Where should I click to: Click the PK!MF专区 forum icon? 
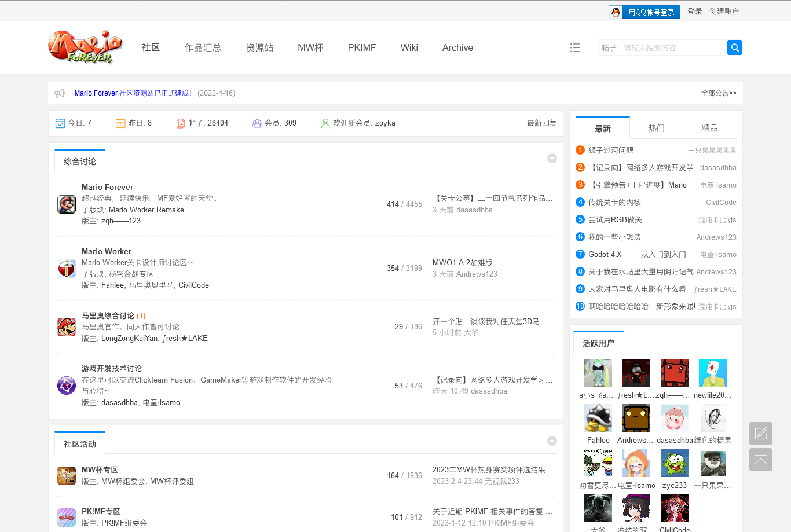point(67,518)
